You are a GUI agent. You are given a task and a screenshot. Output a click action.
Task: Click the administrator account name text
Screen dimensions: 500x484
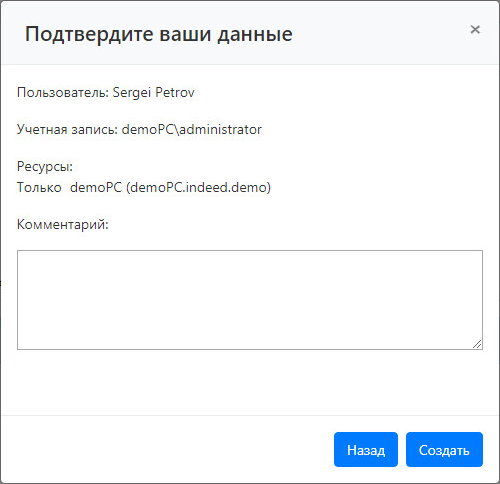click(x=221, y=129)
